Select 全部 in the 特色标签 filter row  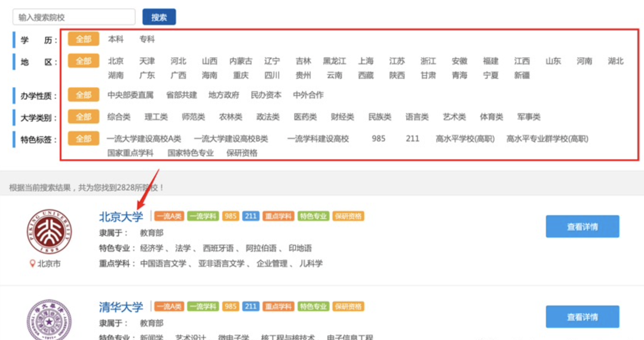(84, 139)
